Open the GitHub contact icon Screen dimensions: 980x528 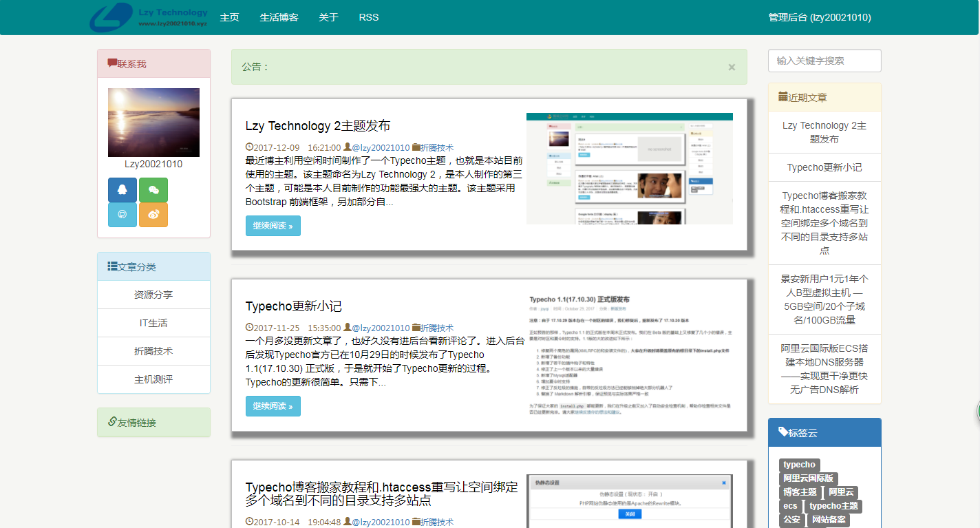pos(122,215)
